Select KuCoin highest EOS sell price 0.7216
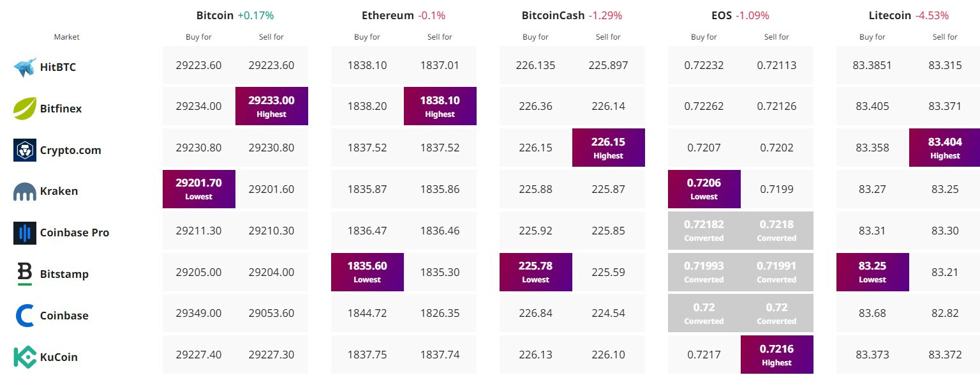 tap(777, 355)
